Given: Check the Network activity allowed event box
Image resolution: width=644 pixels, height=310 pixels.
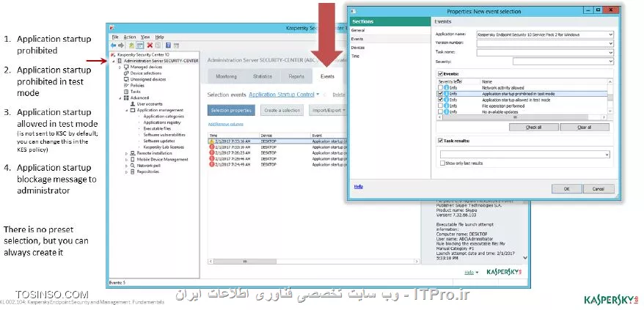Looking at the screenshot, I should point(441,88).
